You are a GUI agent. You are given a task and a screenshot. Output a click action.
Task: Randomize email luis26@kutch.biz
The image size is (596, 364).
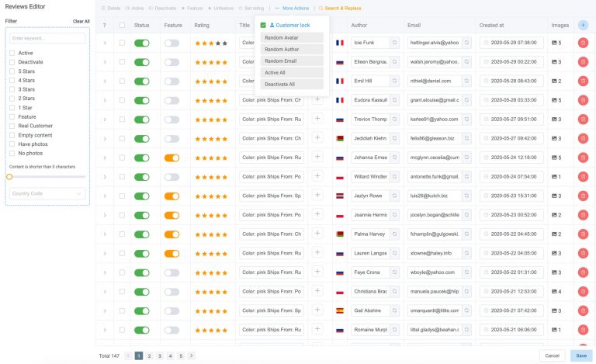[x=466, y=196]
